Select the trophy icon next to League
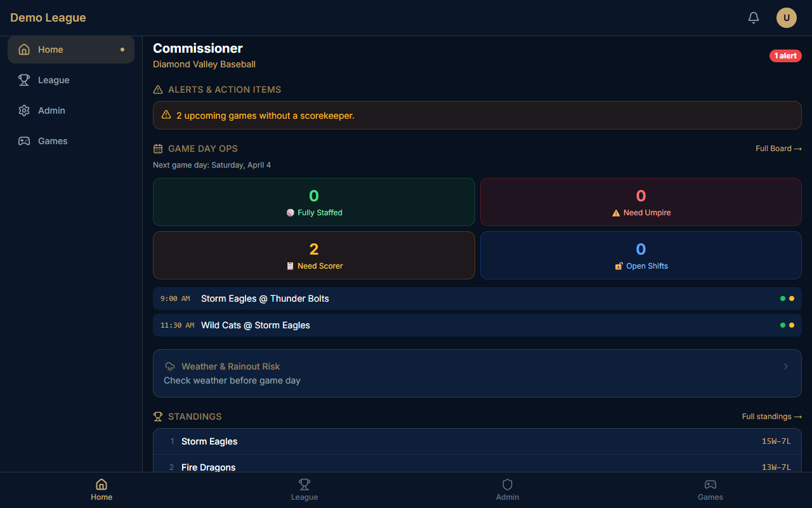Screen dimensions: 812x508 coord(23,80)
